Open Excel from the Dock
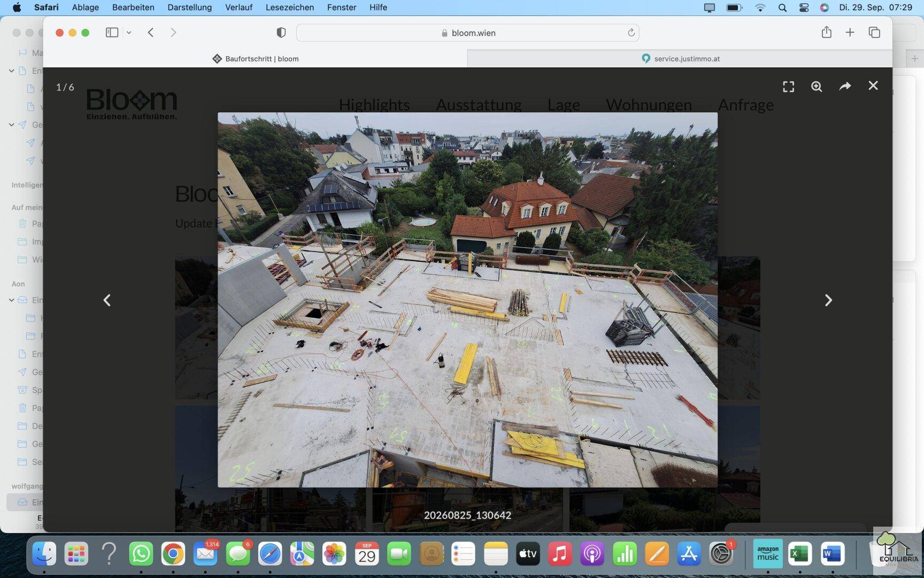The height and width of the screenshot is (578, 924). coord(800,554)
